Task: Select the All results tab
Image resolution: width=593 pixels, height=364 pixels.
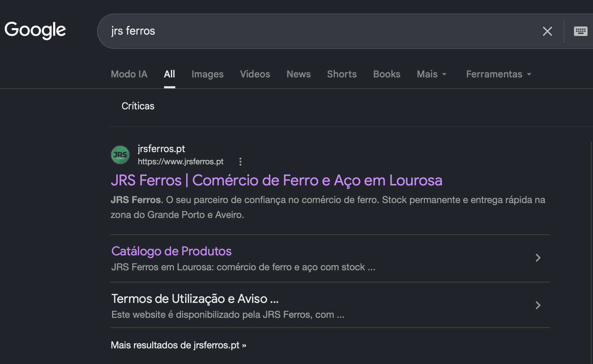Action: pyautogui.click(x=169, y=74)
